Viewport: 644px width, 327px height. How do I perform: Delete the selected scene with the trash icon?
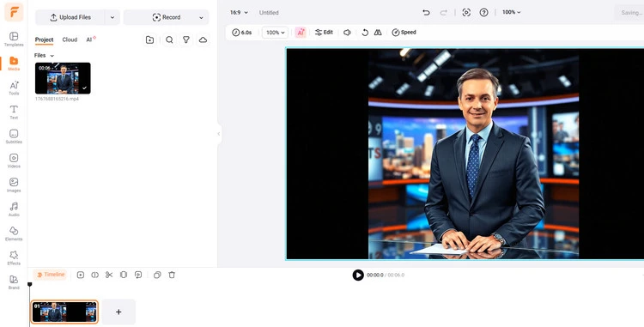172,275
